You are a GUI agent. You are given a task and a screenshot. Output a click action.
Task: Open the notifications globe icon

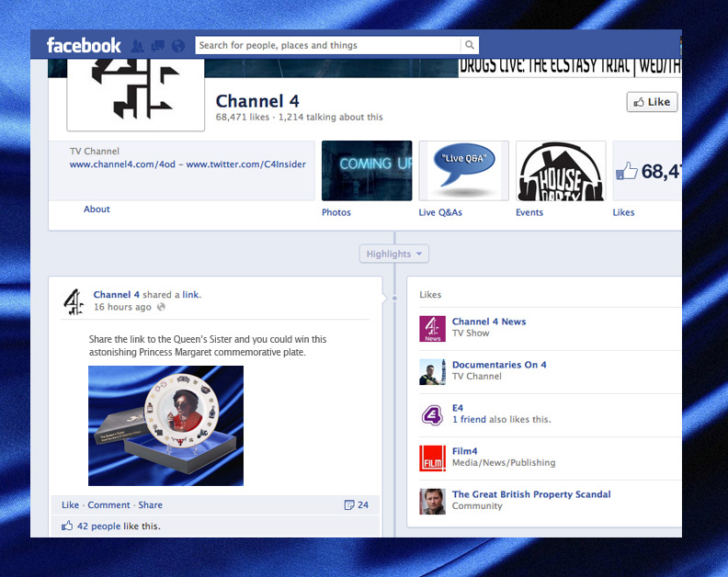tap(177, 46)
